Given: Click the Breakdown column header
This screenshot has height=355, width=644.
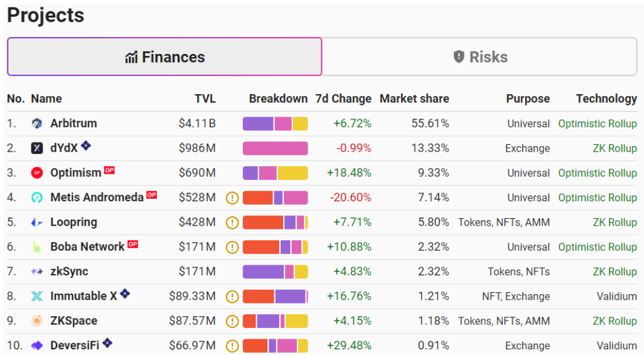Looking at the screenshot, I should coord(278,98).
